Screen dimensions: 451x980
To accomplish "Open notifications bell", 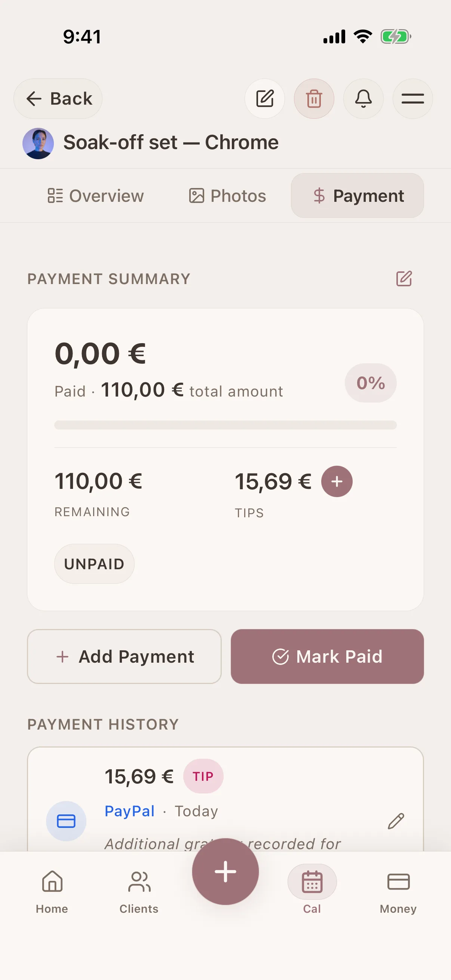I will tap(363, 99).
